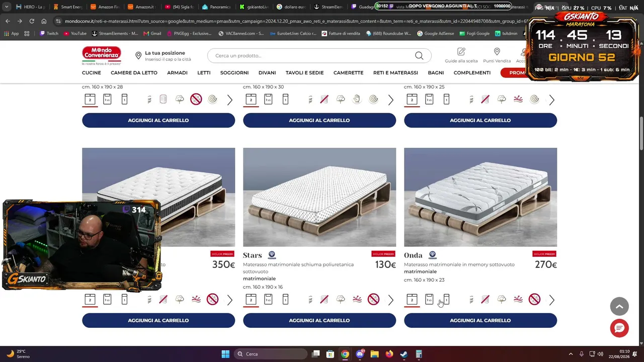644x362 pixels.
Task: Expand feature arrow on the 160 x 190 x 30 mattress
Action: (x=391, y=100)
